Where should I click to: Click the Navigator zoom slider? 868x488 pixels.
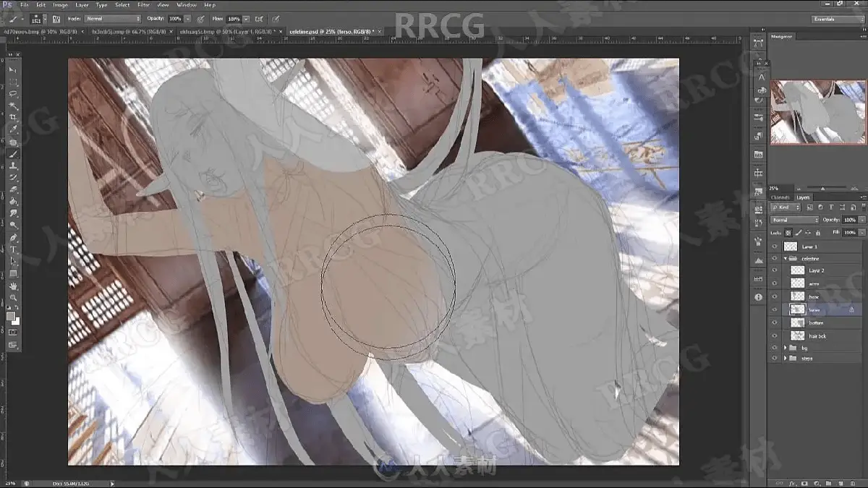(822, 188)
